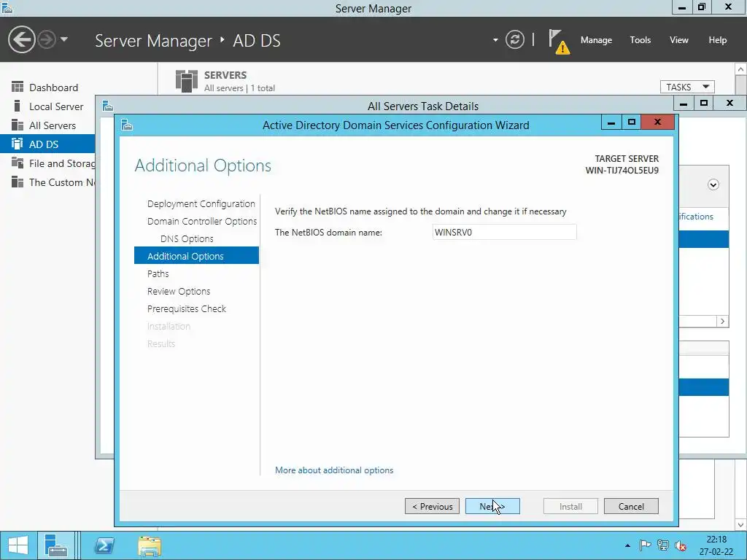This screenshot has width=747, height=560.
Task: Open the Help menu
Action: (x=717, y=40)
